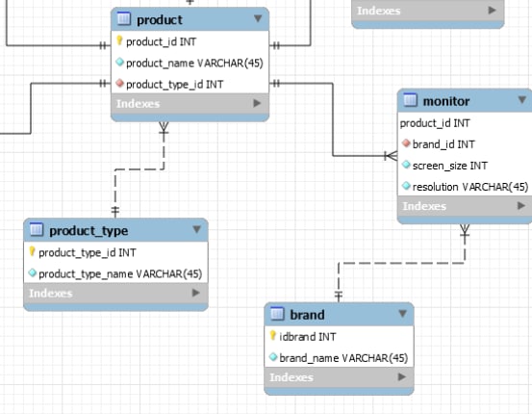Screen dimensions: 532x414
Task: Expand Indexes section of monitor table
Action: [521, 206]
